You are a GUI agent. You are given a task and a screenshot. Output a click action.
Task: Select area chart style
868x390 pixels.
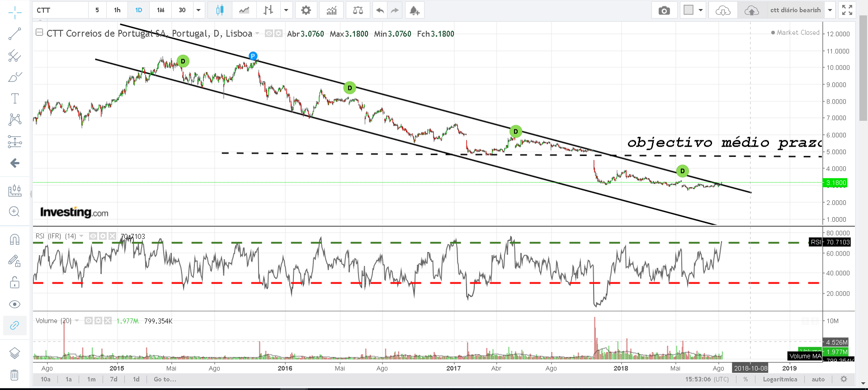244,10
